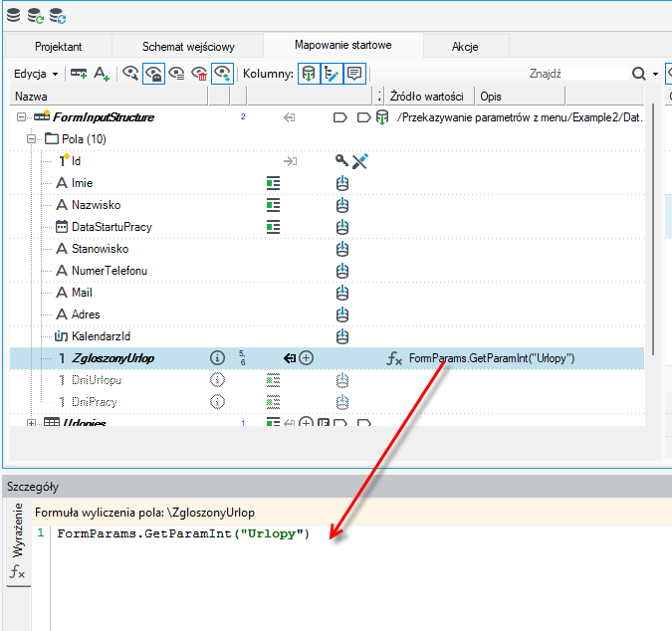Click the crossed pencil icon in Id row
This screenshot has width=672, height=631.
(360, 161)
